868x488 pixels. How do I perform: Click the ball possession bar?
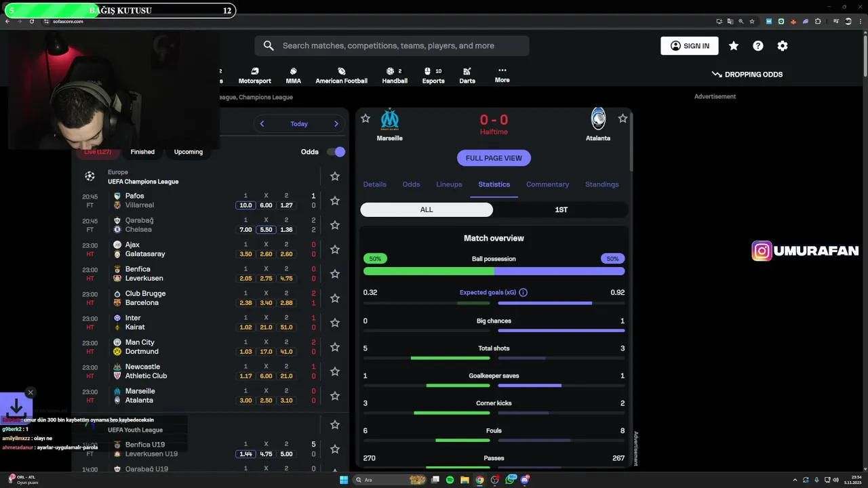pyautogui.click(x=494, y=271)
